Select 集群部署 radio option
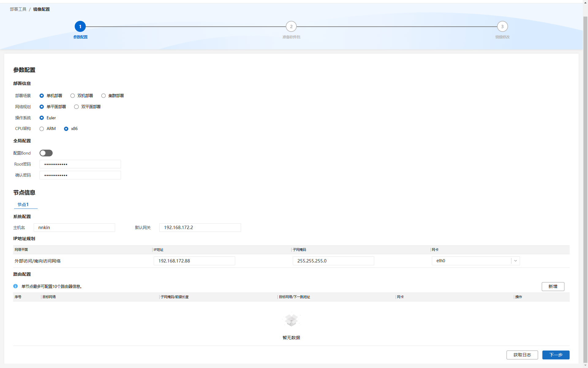Viewport: 588px width, 368px height. tap(104, 96)
